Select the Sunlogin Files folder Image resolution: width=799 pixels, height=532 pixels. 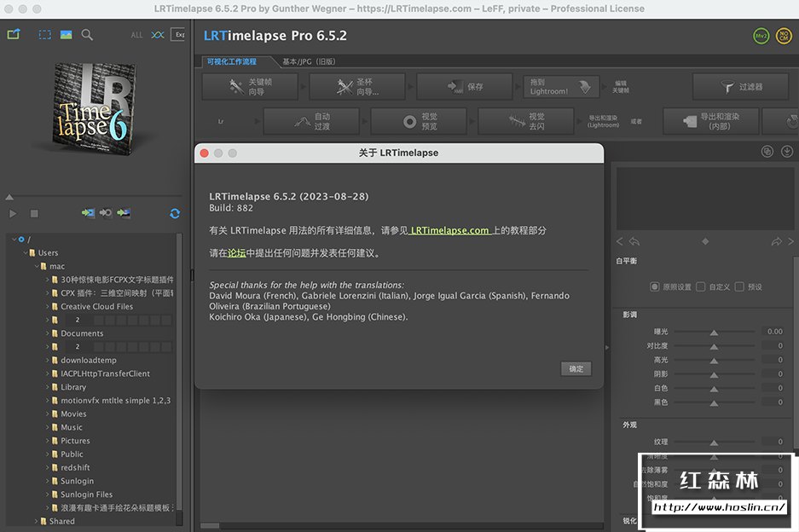pos(86,494)
